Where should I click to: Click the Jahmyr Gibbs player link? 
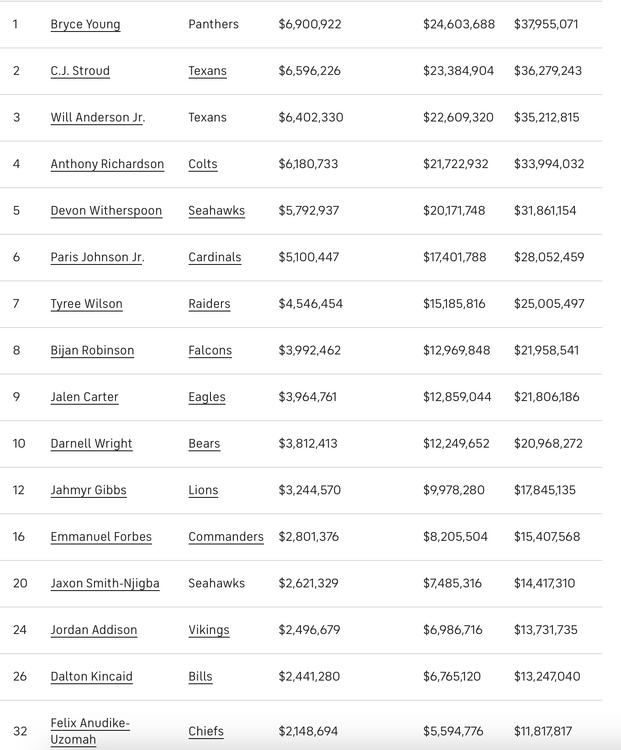point(88,490)
